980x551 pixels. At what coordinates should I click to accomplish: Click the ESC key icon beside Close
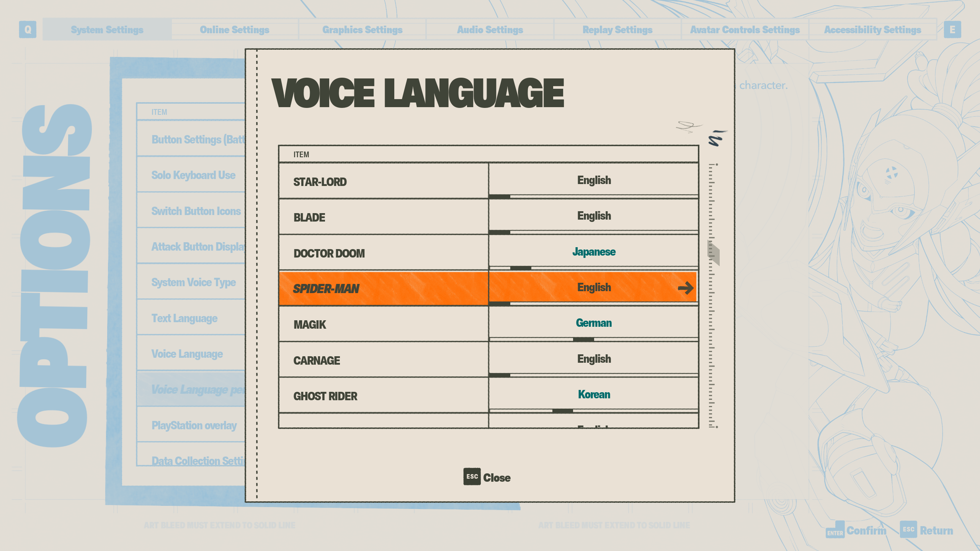pyautogui.click(x=472, y=477)
